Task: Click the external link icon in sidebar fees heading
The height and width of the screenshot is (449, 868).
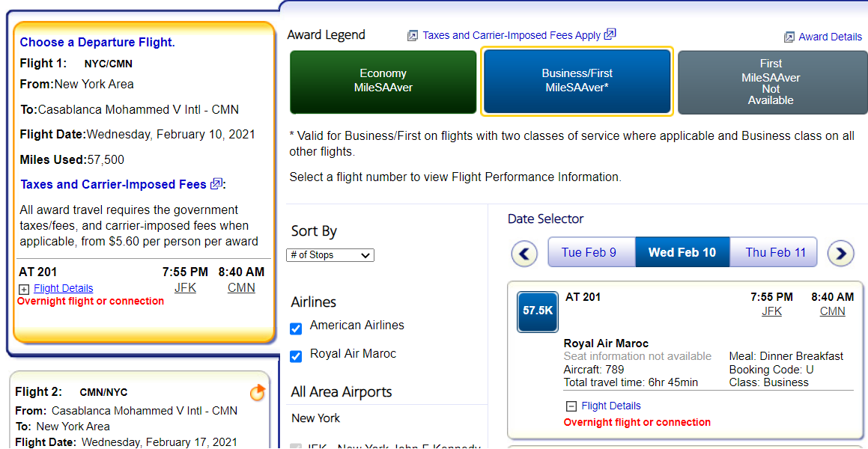Action: pos(216,184)
